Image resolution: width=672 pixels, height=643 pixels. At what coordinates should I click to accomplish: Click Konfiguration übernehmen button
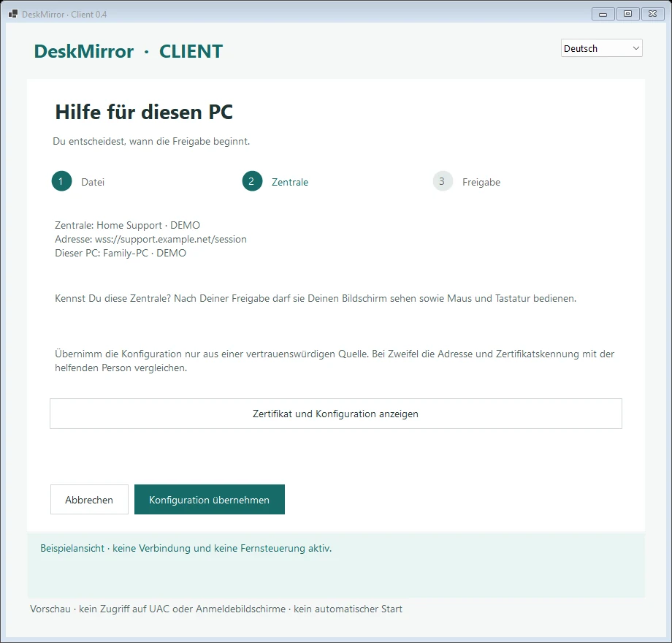pyautogui.click(x=209, y=499)
